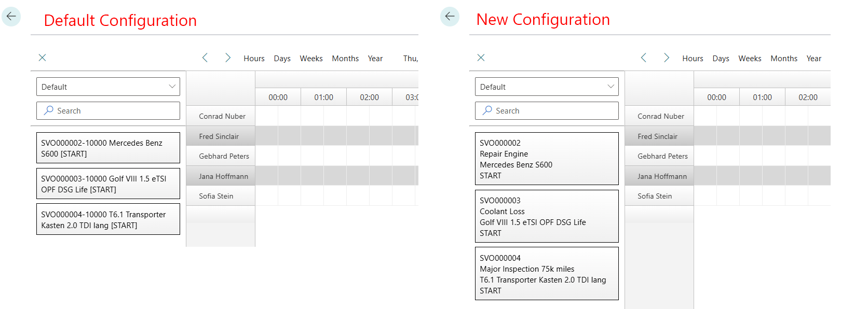Select SVO000002 Repair Engine card
Screen dimensions: 868x309
pos(547,159)
